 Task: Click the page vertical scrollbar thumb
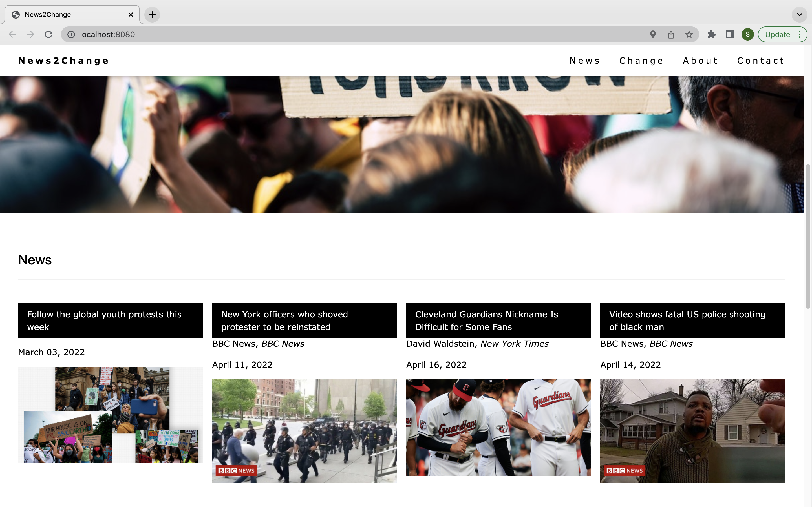point(808,236)
